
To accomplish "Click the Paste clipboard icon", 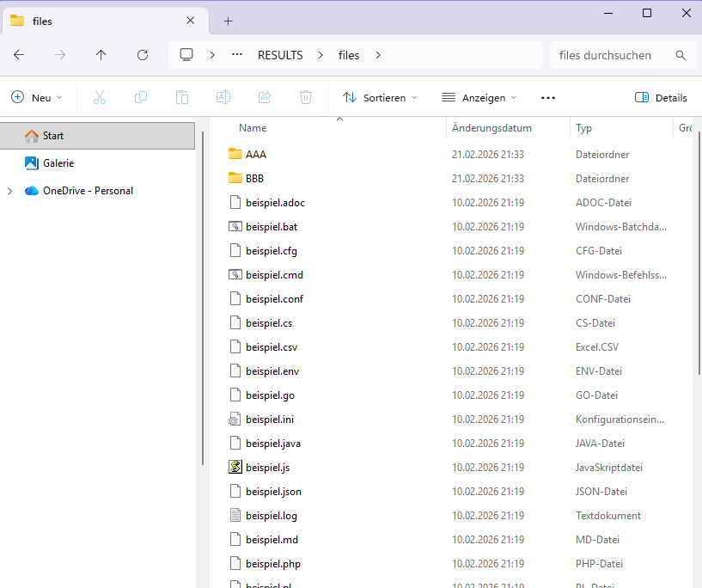I will 182,98.
